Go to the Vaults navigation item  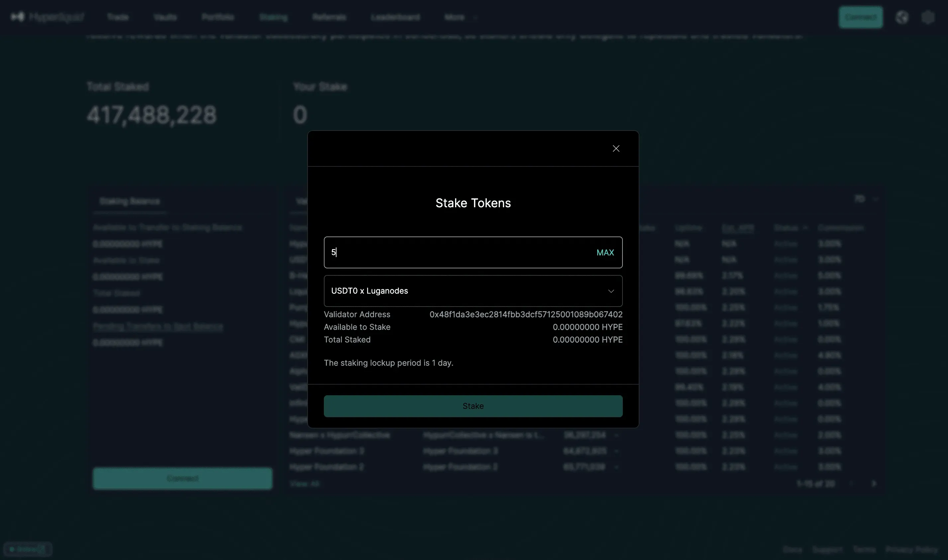tap(165, 17)
